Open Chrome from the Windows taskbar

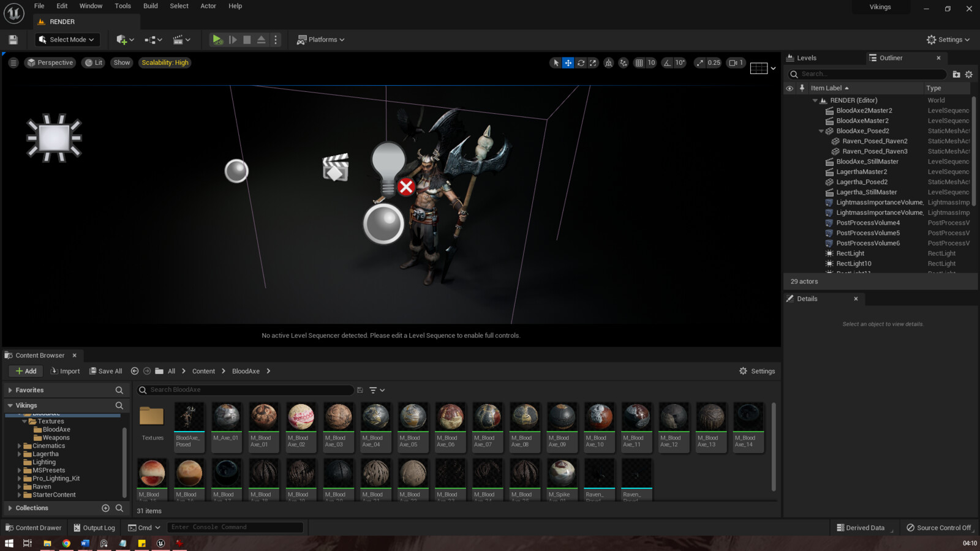click(x=66, y=543)
